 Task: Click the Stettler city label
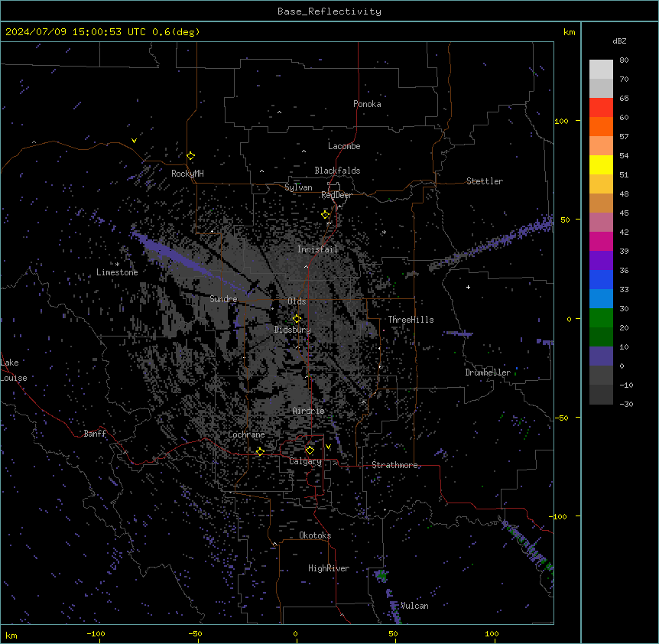485,181
